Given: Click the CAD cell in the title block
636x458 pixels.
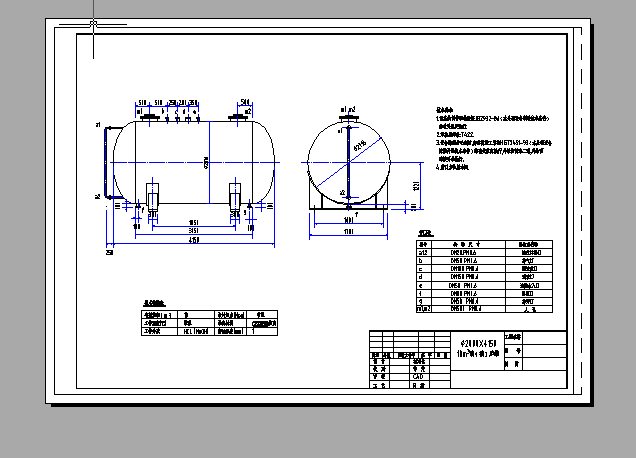Looking at the screenshot, I should pyautogui.click(x=418, y=376).
